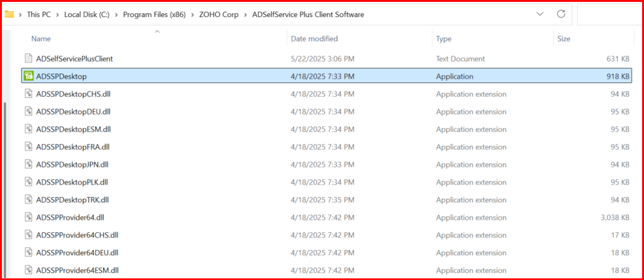The image size is (644, 280).
Task: Sort files by the Size column
Action: click(563, 39)
